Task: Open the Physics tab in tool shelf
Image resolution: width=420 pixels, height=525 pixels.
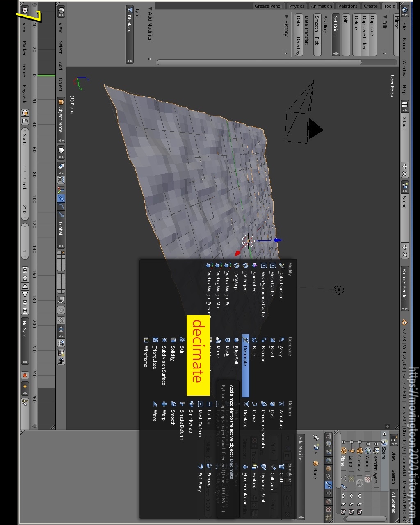Action: (x=297, y=6)
